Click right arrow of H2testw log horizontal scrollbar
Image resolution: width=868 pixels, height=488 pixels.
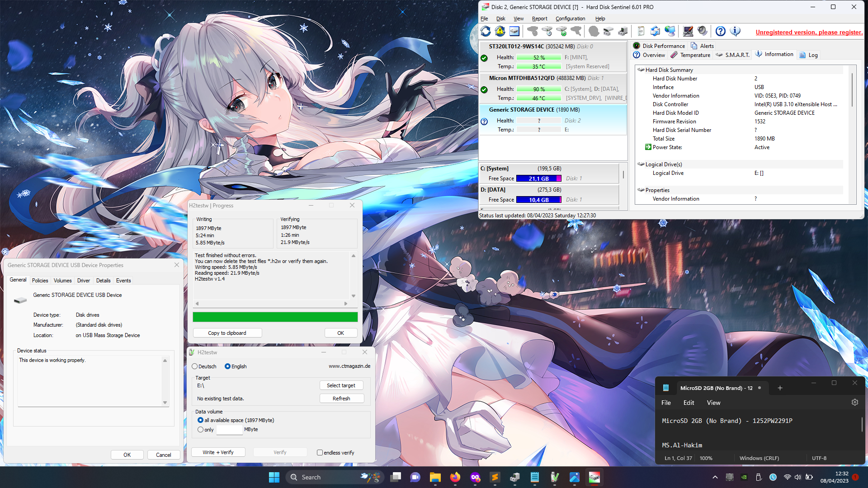[x=346, y=304]
